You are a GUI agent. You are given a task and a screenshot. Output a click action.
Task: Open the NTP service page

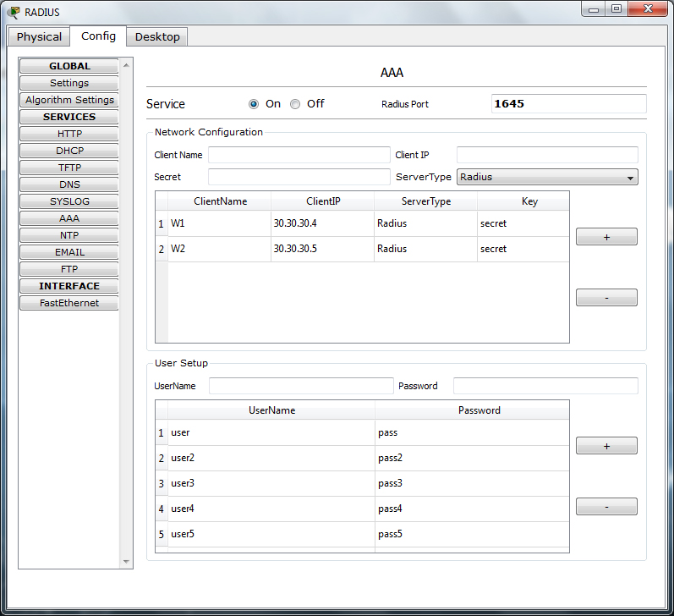[69, 235]
